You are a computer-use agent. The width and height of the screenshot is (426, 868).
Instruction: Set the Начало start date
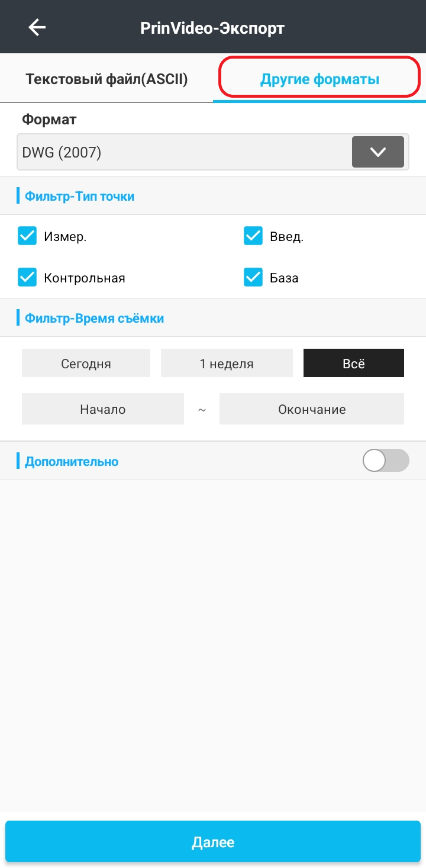[x=103, y=409]
